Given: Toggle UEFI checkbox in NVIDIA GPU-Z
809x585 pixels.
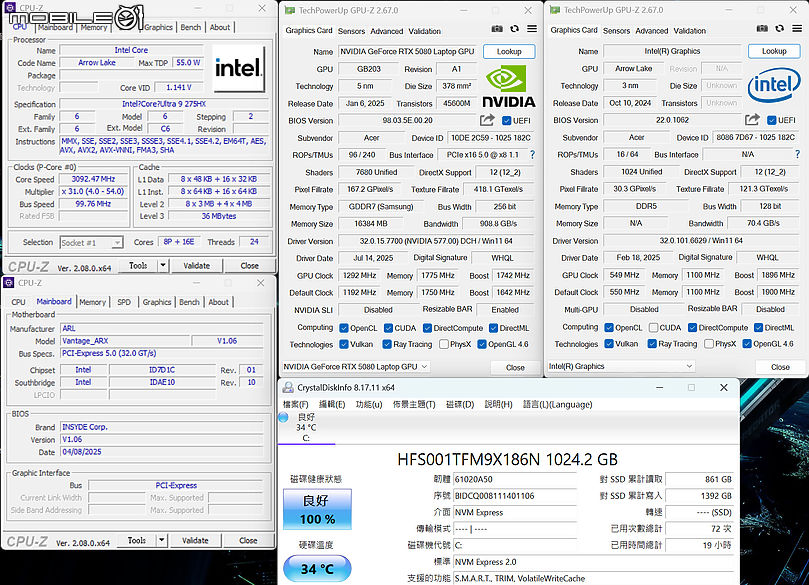Looking at the screenshot, I should click(507, 120).
